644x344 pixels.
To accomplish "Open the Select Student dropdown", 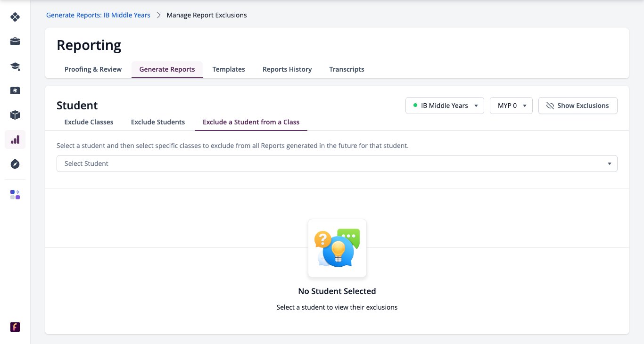I will [x=337, y=164].
